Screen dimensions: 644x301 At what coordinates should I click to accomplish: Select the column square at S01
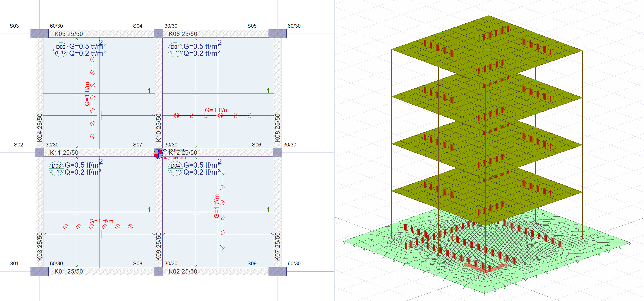(x=39, y=271)
